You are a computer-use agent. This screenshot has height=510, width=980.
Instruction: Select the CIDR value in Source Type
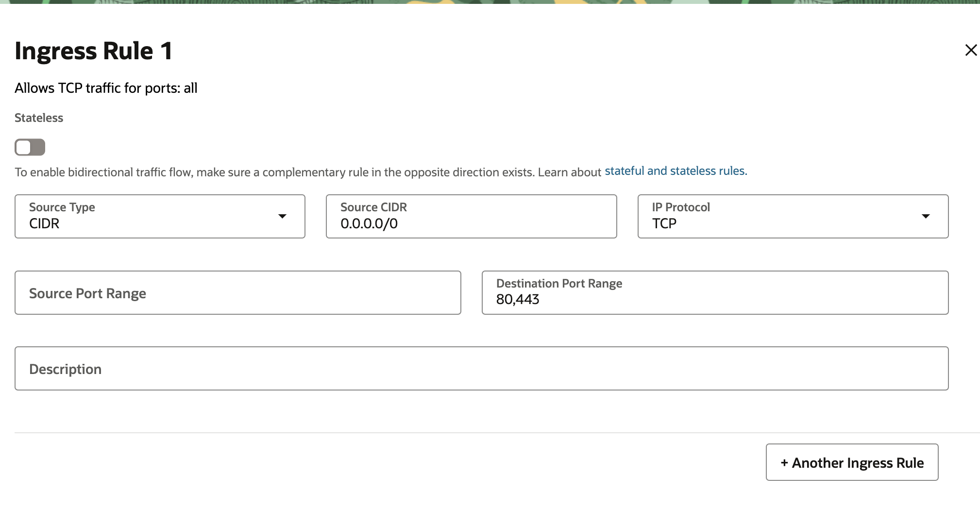[x=45, y=223]
